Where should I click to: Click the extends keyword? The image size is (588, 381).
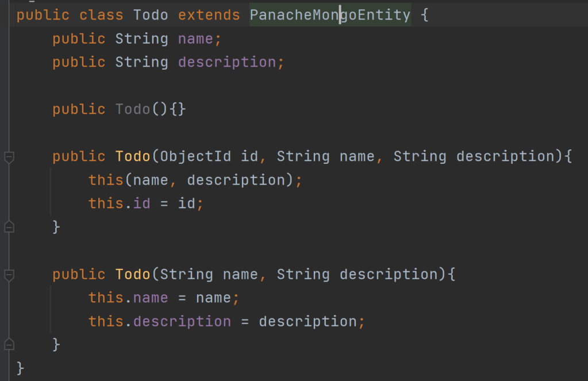coord(209,15)
